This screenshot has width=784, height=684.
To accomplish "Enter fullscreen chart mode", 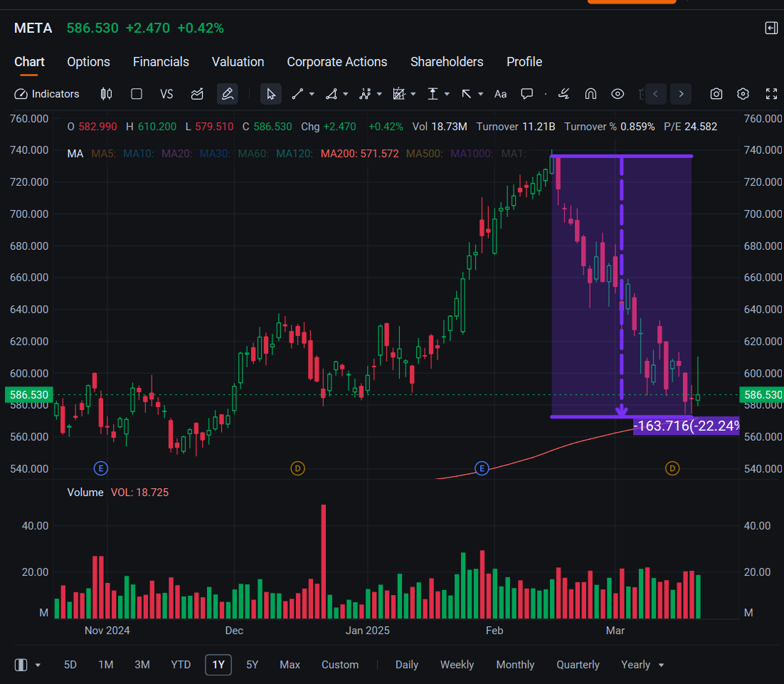I will [771, 94].
